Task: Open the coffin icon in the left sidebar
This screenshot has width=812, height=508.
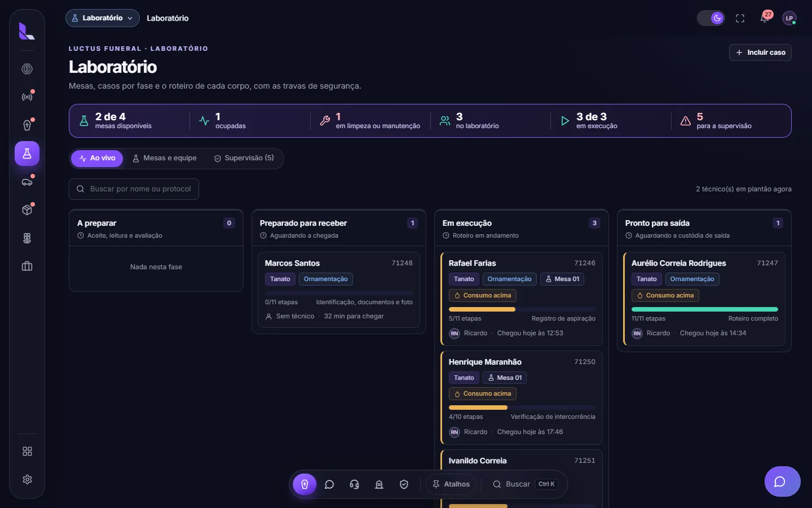Action: pos(27,125)
